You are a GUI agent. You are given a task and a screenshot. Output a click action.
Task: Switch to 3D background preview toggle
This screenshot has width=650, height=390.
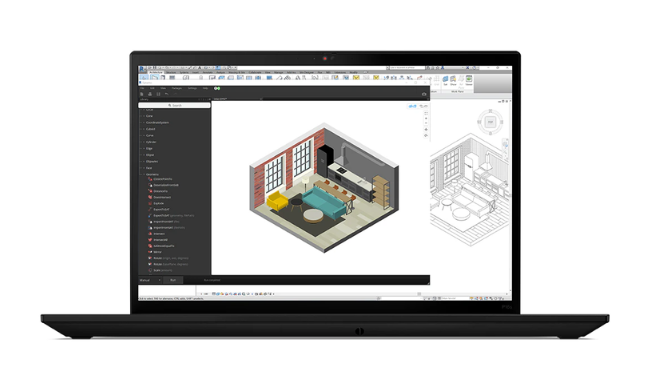click(423, 107)
